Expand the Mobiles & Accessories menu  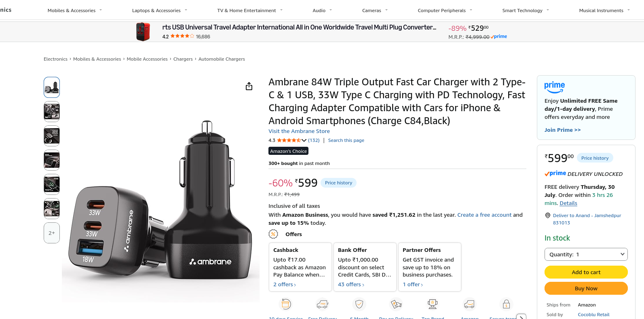75,11
